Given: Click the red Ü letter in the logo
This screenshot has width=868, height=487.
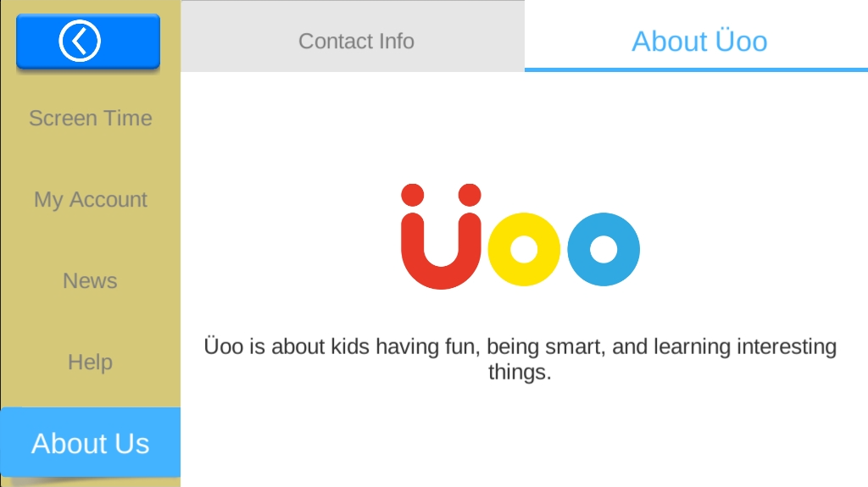Looking at the screenshot, I should point(441,237).
